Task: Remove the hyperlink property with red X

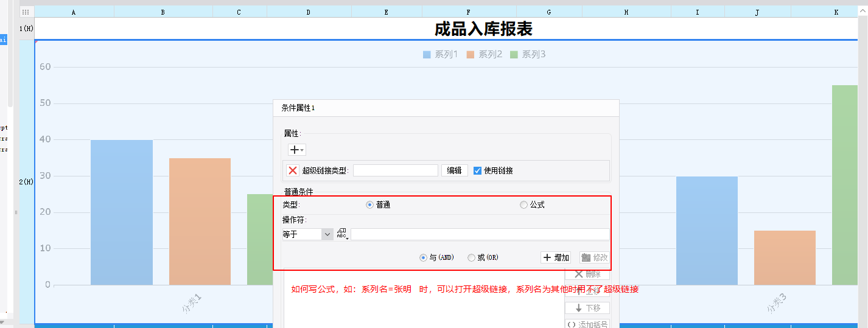Action: pos(293,170)
